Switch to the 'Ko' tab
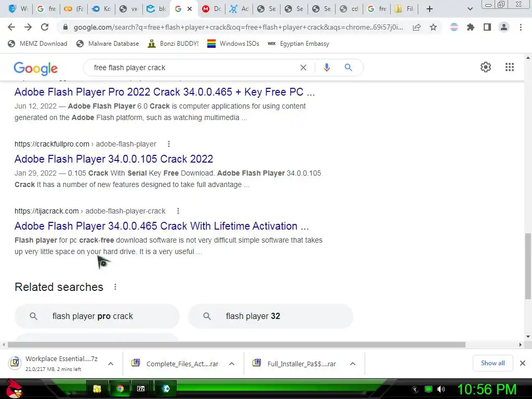Image resolution: width=532 pixels, height=399 pixels. pyautogui.click(x=101, y=9)
